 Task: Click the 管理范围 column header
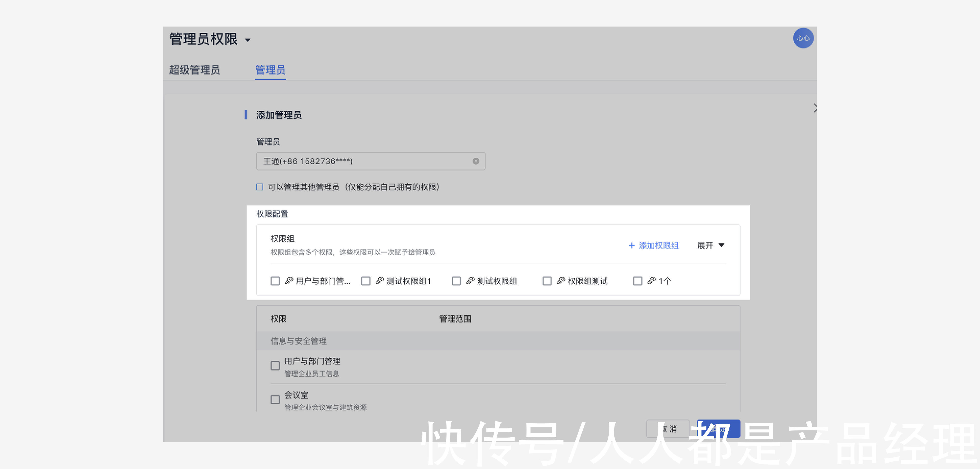[455, 319]
